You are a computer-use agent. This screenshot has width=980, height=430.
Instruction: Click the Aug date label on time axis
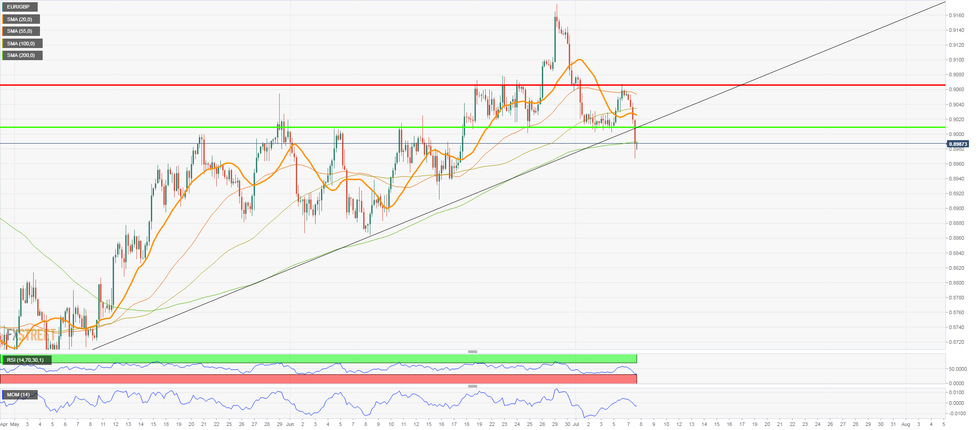pos(906,424)
